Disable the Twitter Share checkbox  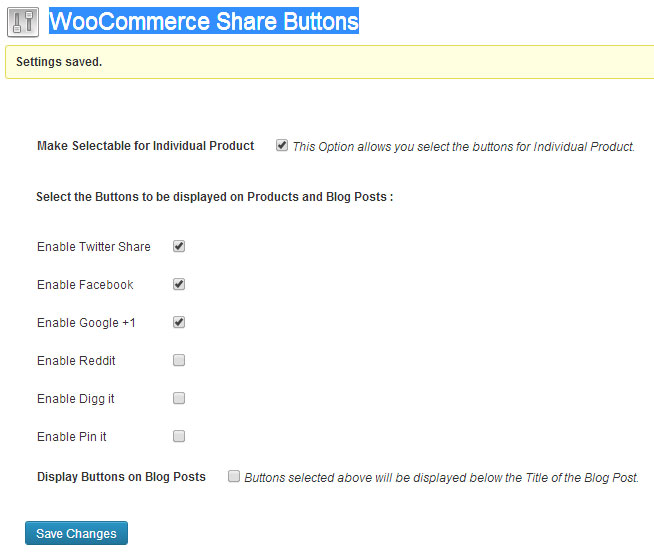pos(179,246)
